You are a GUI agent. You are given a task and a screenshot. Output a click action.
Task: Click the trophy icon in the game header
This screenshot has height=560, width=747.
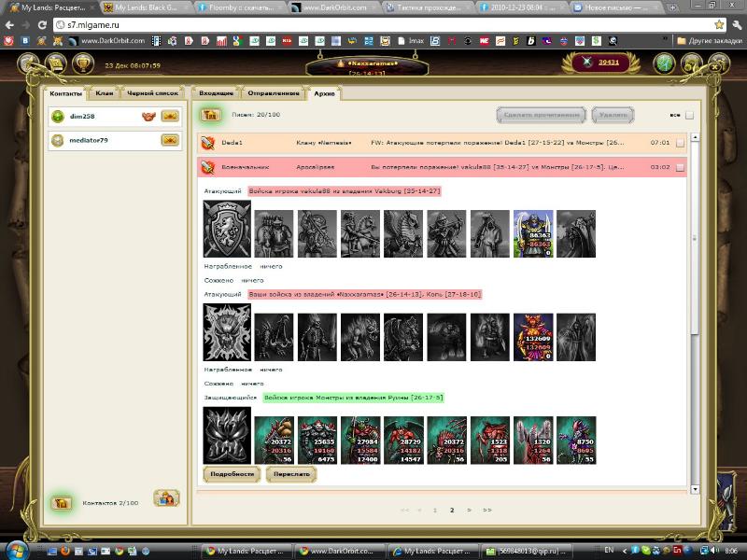(x=83, y=63)
